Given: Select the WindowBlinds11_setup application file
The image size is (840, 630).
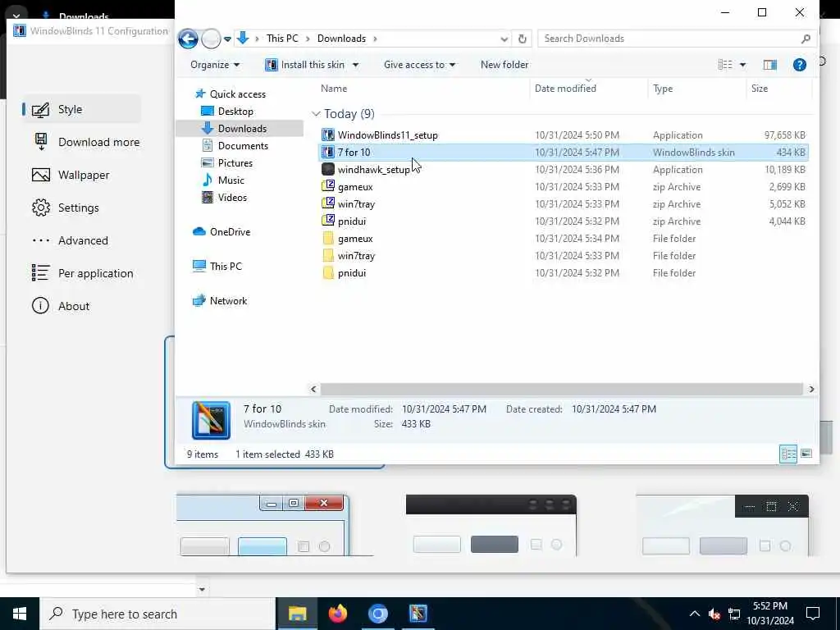Looking at the screenshot, I should pyautogui.click(x=564, y=135).
